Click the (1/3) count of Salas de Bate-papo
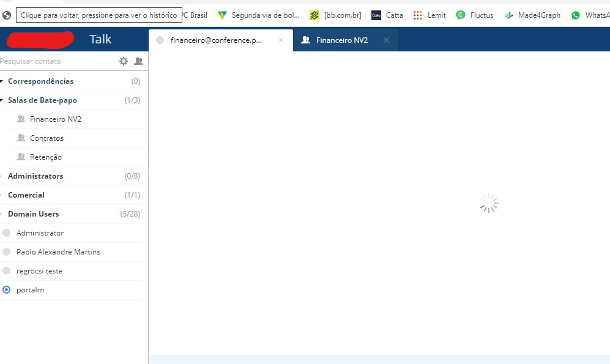610x364 pixels. pos(132,100)
